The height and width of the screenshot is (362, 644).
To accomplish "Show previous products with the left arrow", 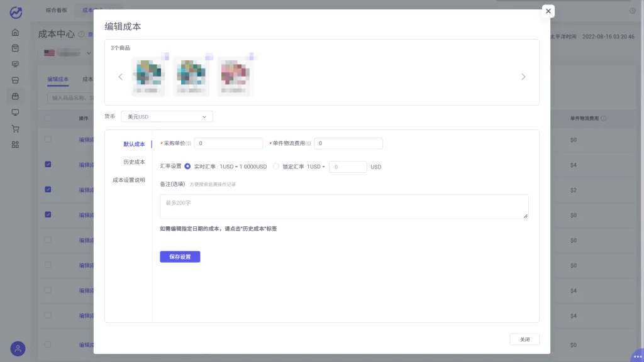I will pos(120,77).
